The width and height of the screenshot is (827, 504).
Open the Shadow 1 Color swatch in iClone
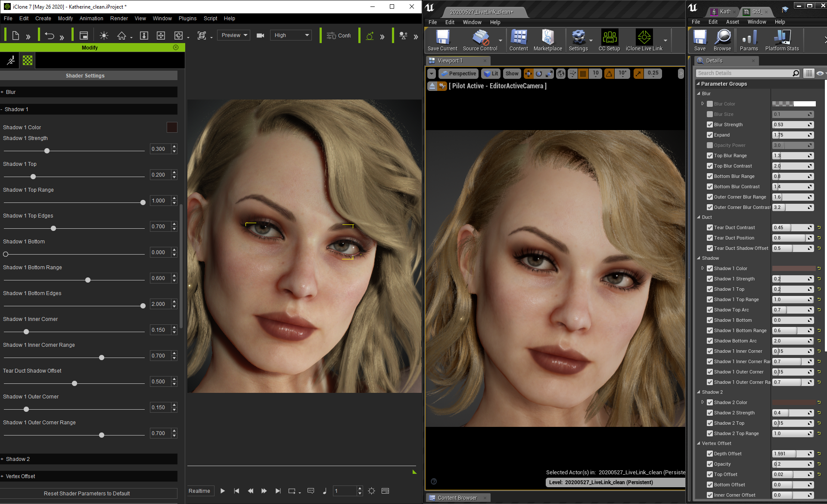(x=172, y=127)
